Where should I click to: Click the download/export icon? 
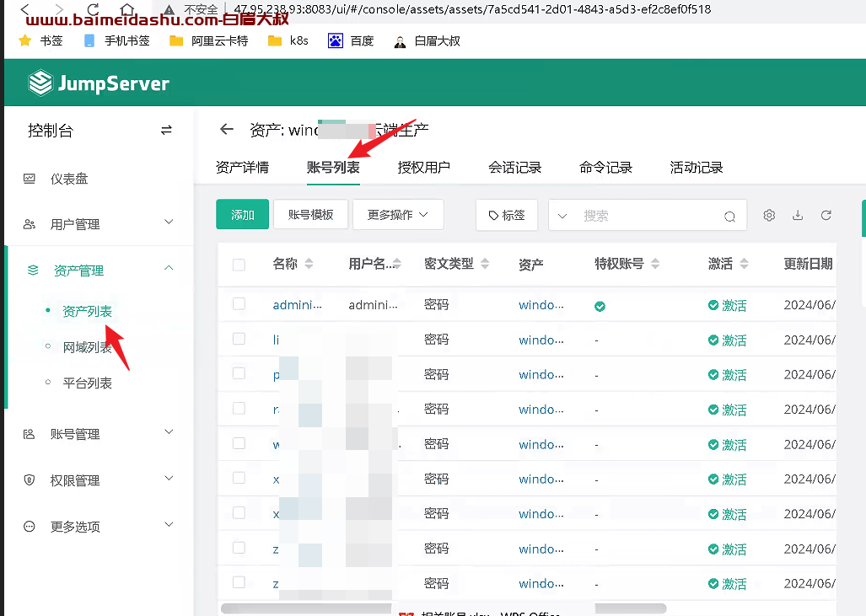click(798, 215)
